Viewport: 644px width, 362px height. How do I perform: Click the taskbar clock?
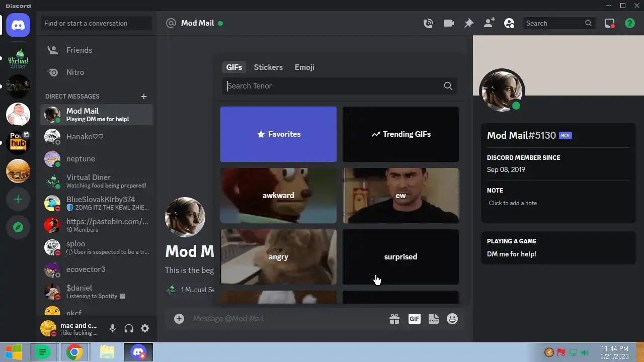tap(614, 352)
